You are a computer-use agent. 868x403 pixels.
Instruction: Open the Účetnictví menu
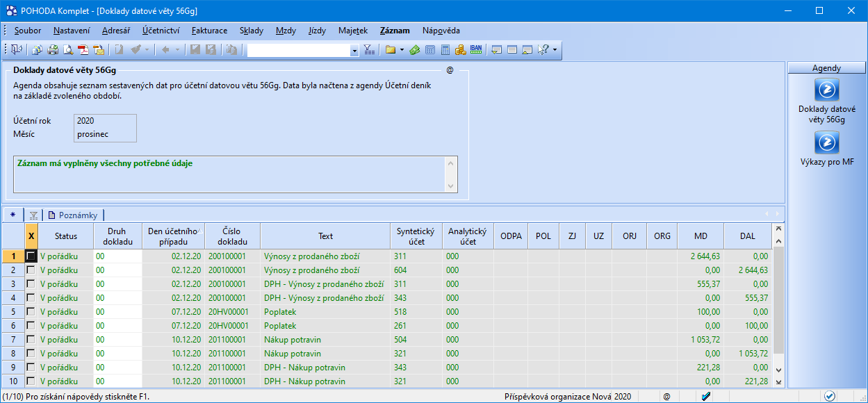(x=161, y=31)
